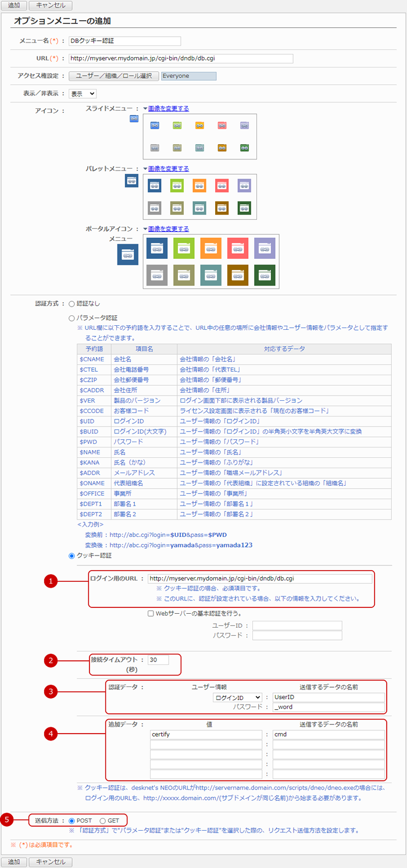Viewport: 407px width, 868px height.
Task: Select the blue portal icon
Action: pyautogui.click(x=157, y=248)
